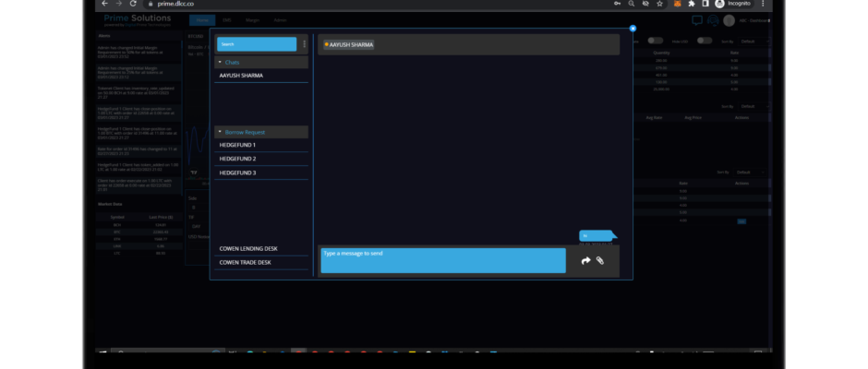Switch to the Admin tab
The image size is (868, 369).
pos(280,19)
